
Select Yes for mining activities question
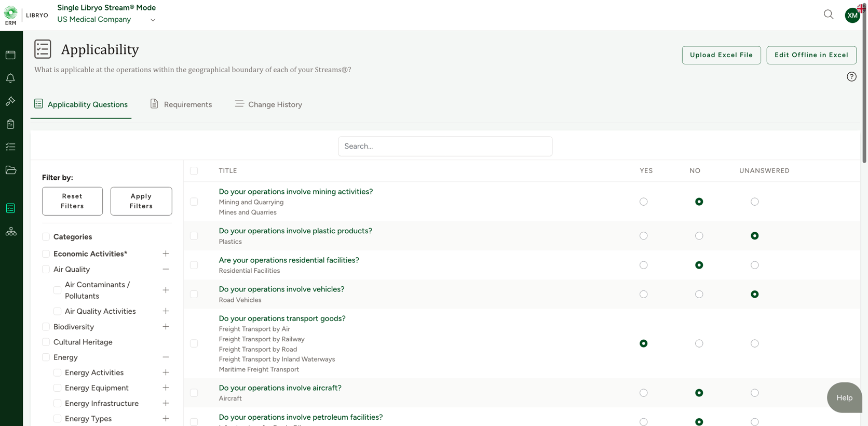pos(644,202)
